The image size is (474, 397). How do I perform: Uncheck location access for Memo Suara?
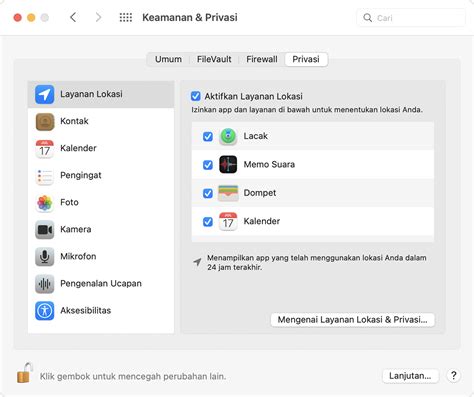point(208,165)
